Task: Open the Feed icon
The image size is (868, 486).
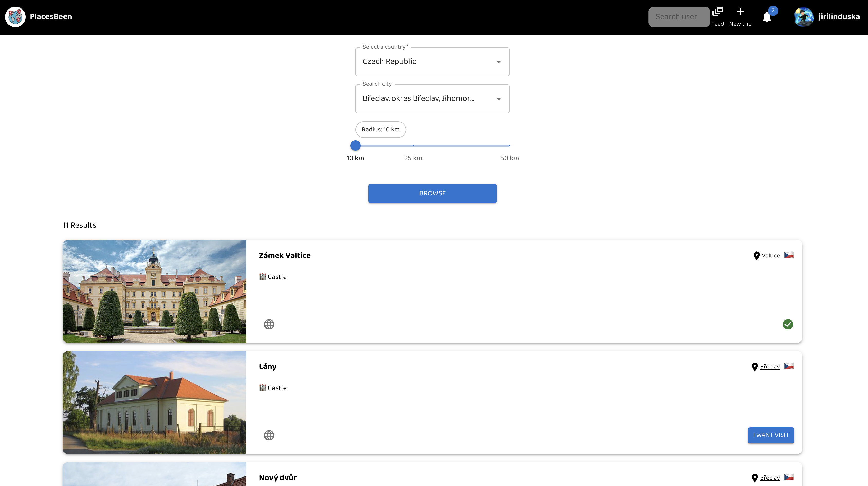Action: 717,12
